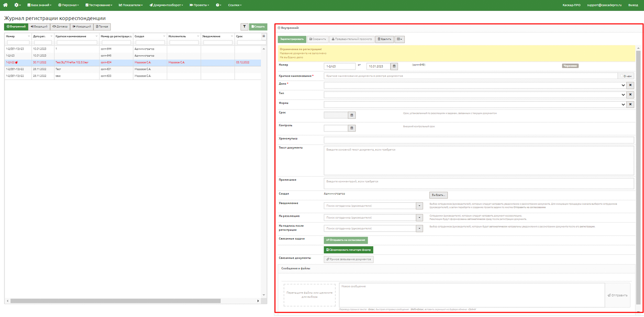Open the grid filter funnel button
644x317 pixels.
click(x=244, y=26)
